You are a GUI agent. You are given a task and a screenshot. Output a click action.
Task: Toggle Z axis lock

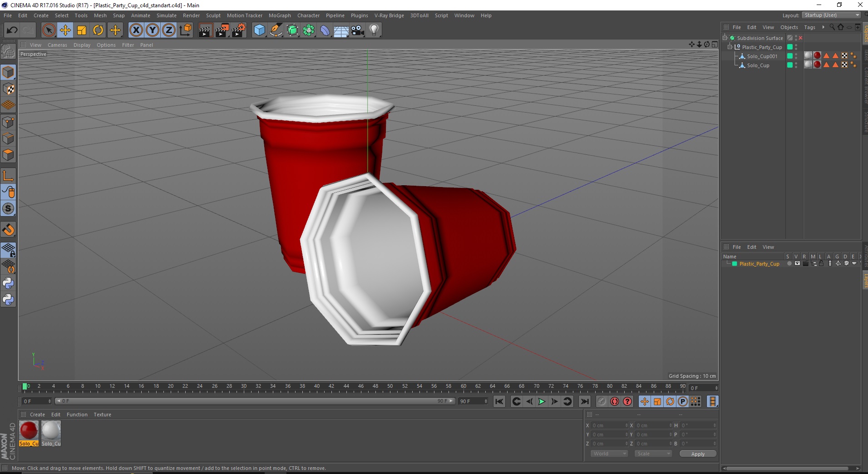pyautogui.click(x=169, y=30)
